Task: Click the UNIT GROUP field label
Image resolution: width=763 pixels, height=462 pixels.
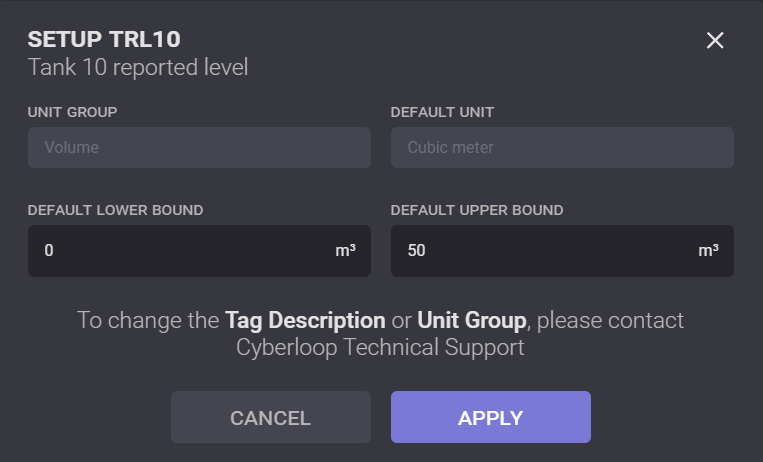Action: point(72,111)
